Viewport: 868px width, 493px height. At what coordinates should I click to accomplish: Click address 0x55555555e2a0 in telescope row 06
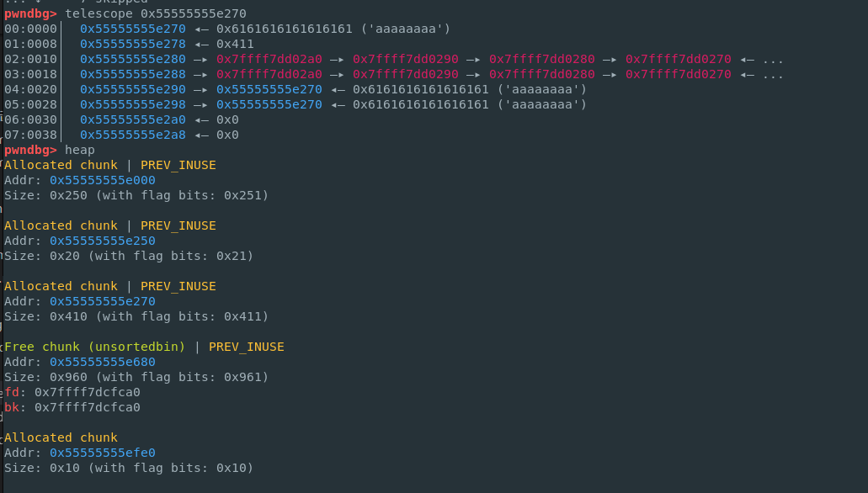coord(133,119)
